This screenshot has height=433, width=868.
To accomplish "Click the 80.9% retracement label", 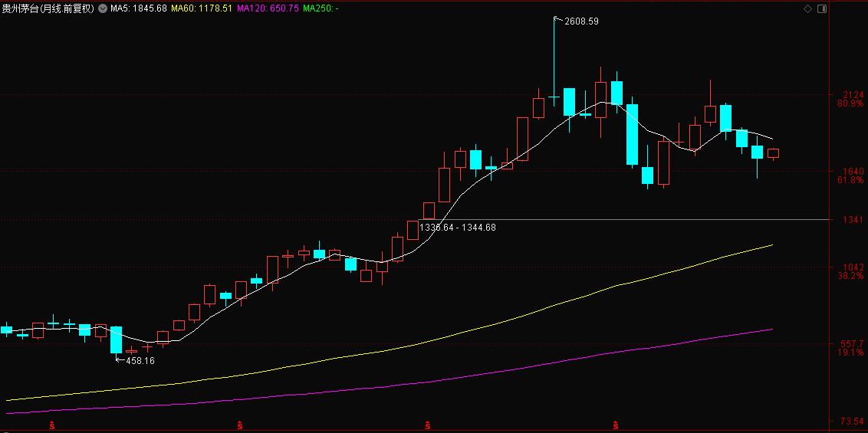I will coord(850,103).
